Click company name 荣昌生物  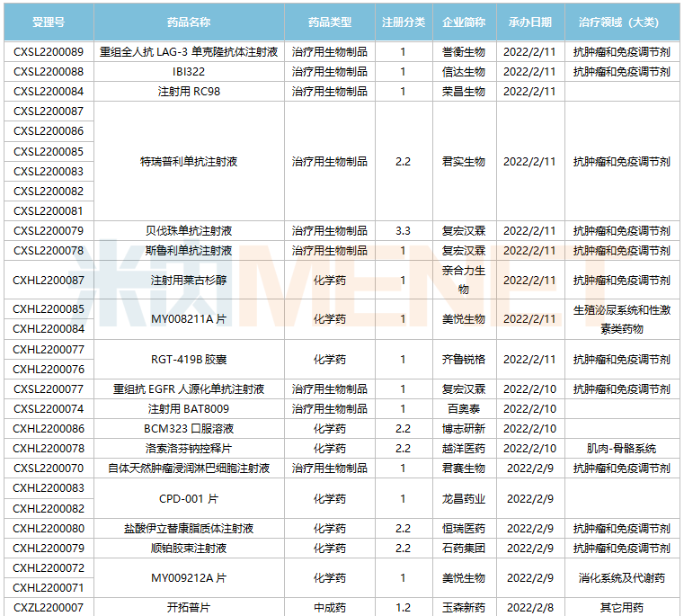[464, 92]
